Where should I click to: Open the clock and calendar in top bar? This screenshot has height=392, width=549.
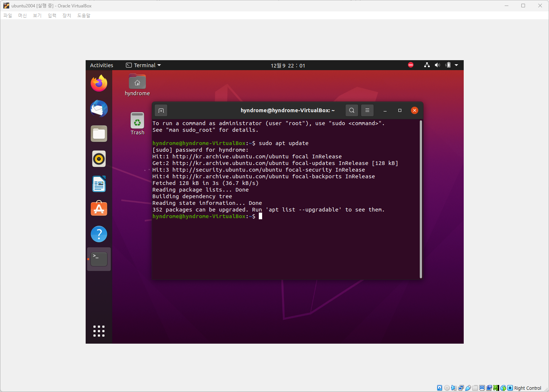288,65
